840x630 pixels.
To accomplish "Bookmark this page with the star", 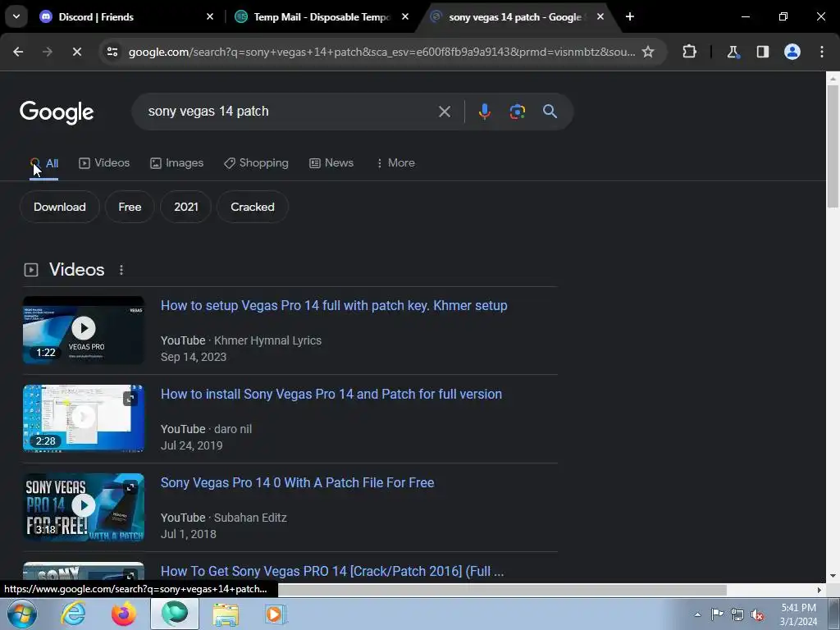I will [x=648, y=52].
